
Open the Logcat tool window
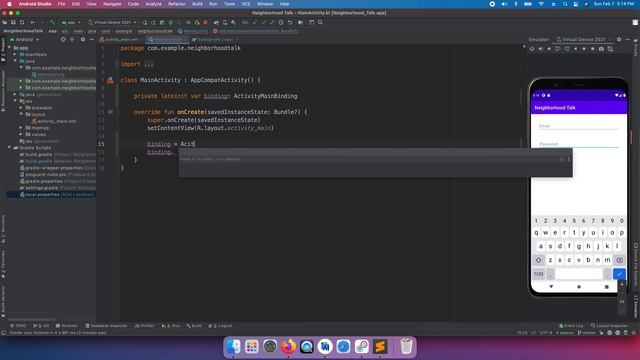(x=220, y=326)
